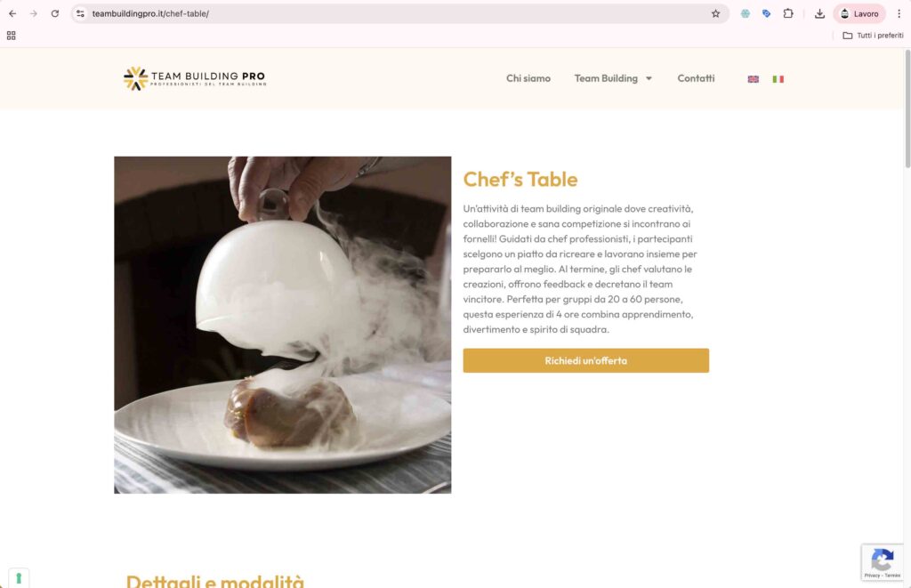
Task: Open the Contatti page
Action: coord(696,78)
